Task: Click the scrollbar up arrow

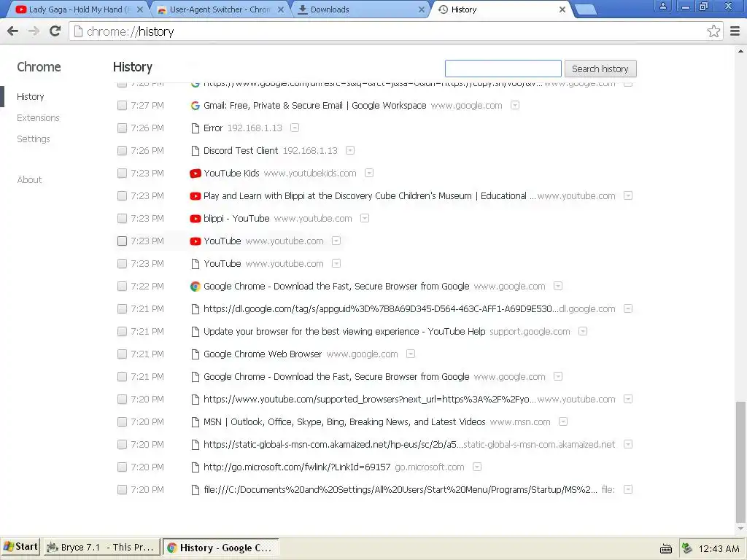Action: [740, 50]
